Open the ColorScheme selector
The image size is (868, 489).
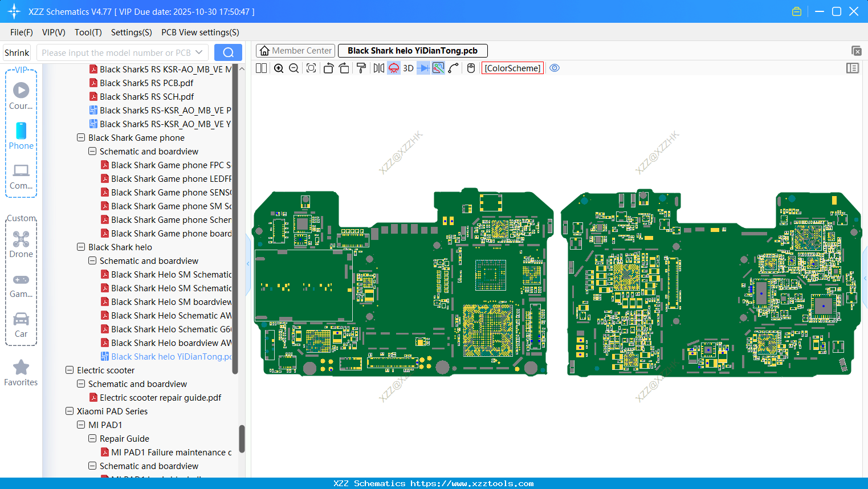512,68
